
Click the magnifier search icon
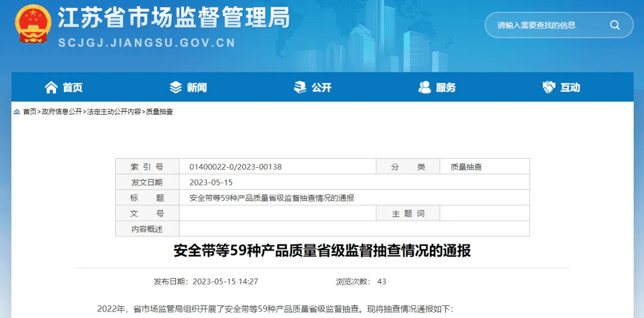point(614,25)
